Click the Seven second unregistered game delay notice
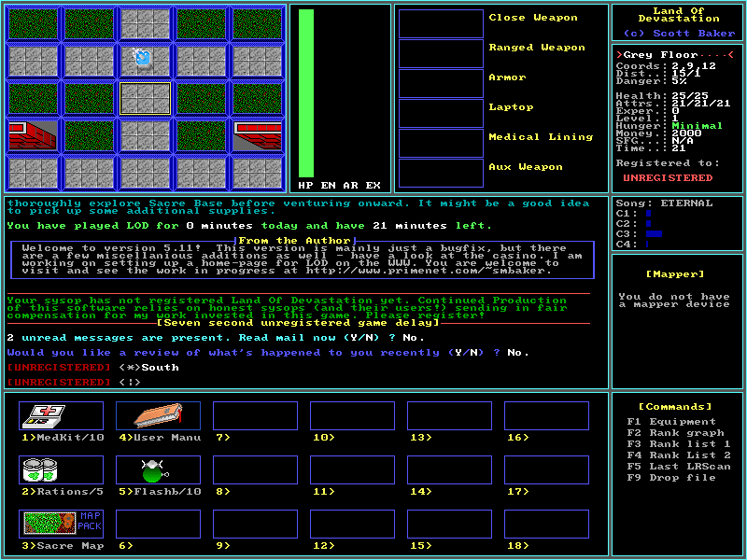Viewport: 747px width, 560px height. pos(298,323)
